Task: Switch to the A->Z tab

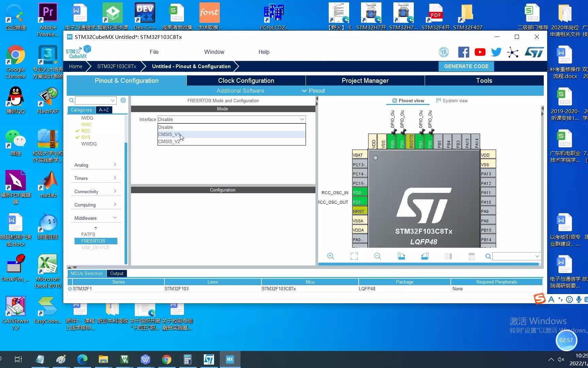Action: pyautogui.click(x=104, y=110)
